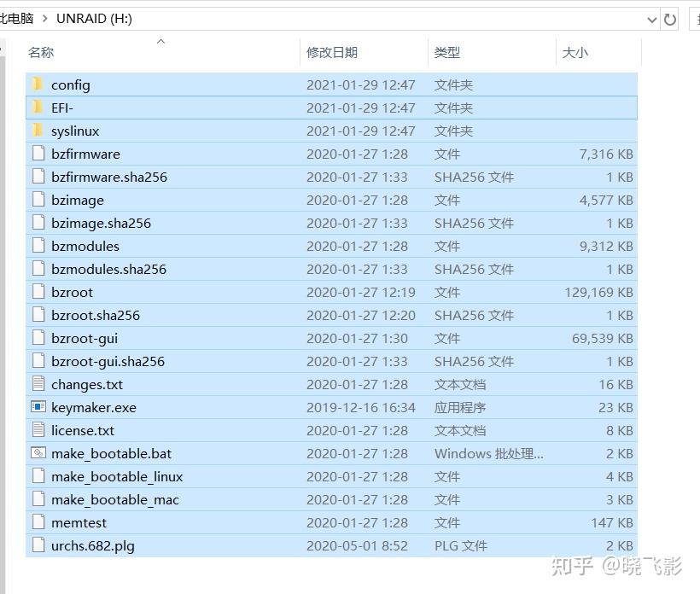Select the syslinux folder icon
Screen dimensions: 700x594
tap(38, 131)
